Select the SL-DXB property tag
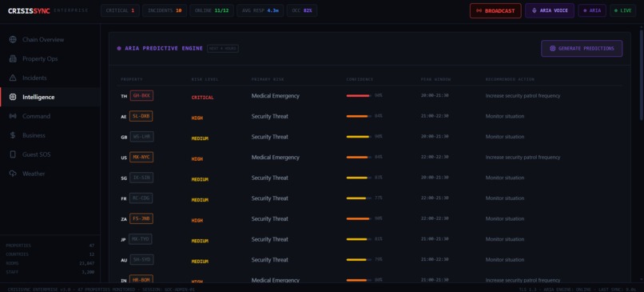 point(141,116)
